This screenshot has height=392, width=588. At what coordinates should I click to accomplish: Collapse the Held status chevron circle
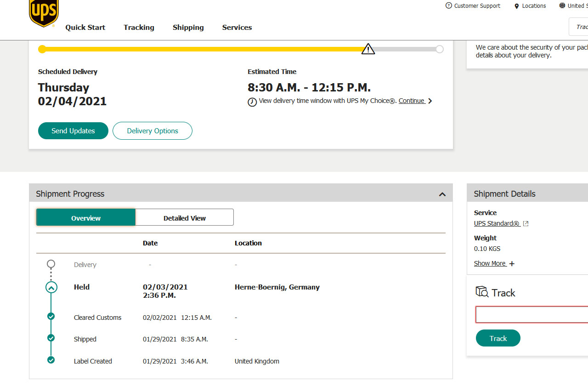(51, 288)
